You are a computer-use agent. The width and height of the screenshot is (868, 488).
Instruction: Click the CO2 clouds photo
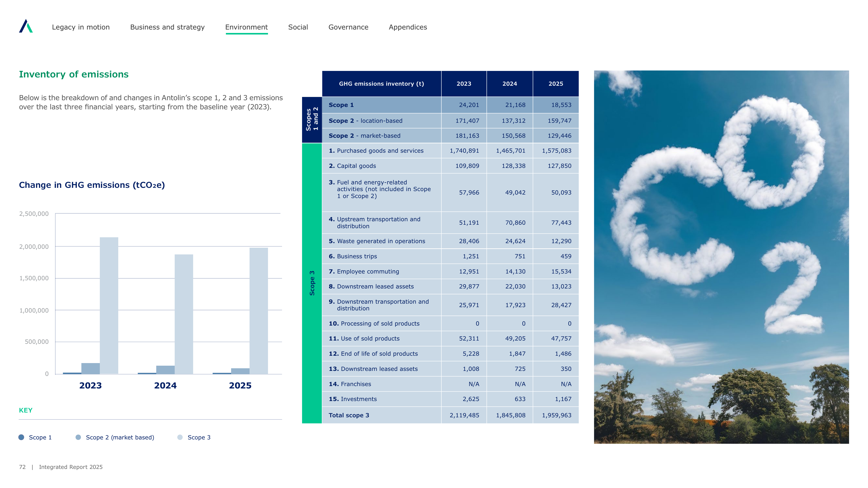point(721,257)
